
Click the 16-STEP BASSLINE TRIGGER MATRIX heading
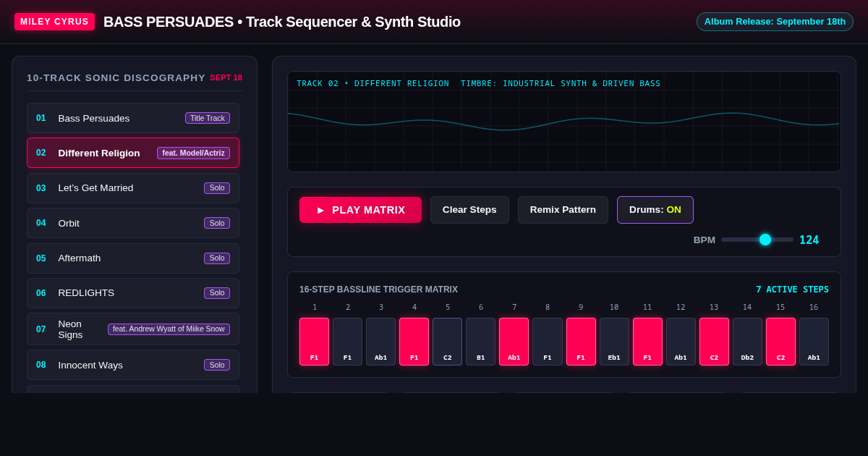[378, 290]
